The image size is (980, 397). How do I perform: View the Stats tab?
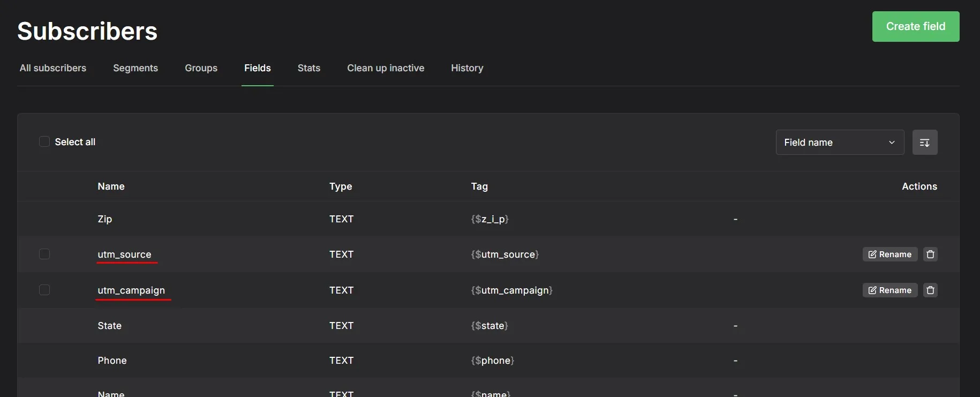coord(309,68)
